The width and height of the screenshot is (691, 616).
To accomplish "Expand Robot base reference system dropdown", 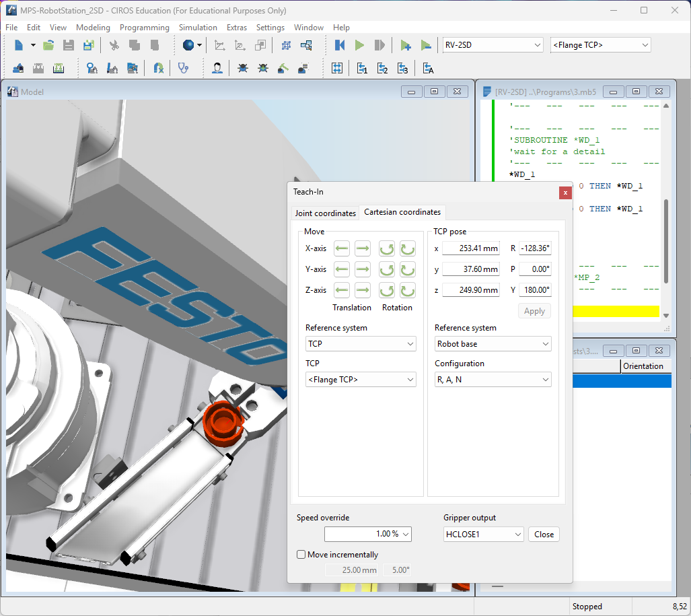I will (493, 344).
